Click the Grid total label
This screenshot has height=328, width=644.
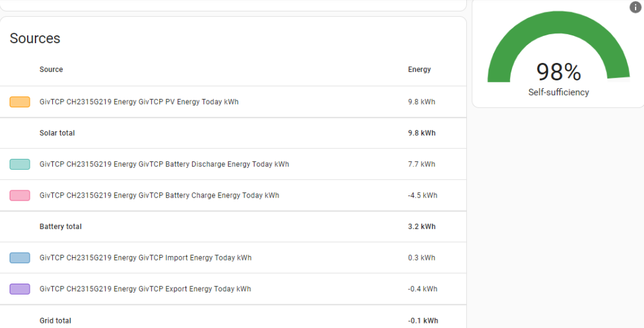55,321
